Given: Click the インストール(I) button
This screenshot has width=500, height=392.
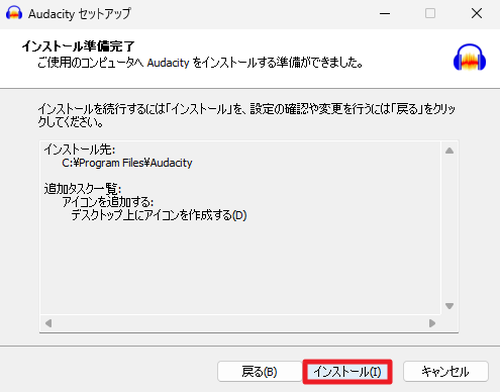Looking at the screenshot, I should pyautogui.click(x=347, y=371).
